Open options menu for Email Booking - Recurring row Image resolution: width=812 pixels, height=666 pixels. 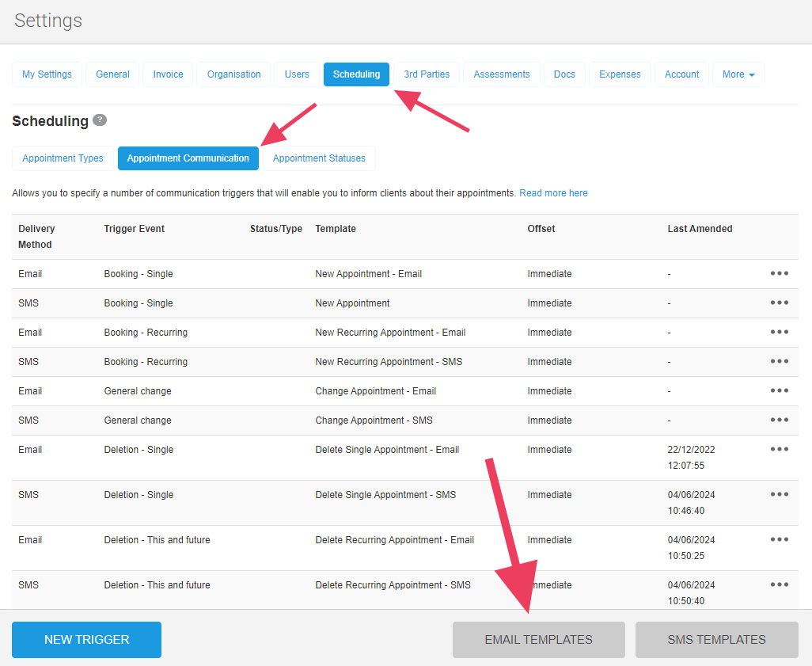click(x=779, y=332)
